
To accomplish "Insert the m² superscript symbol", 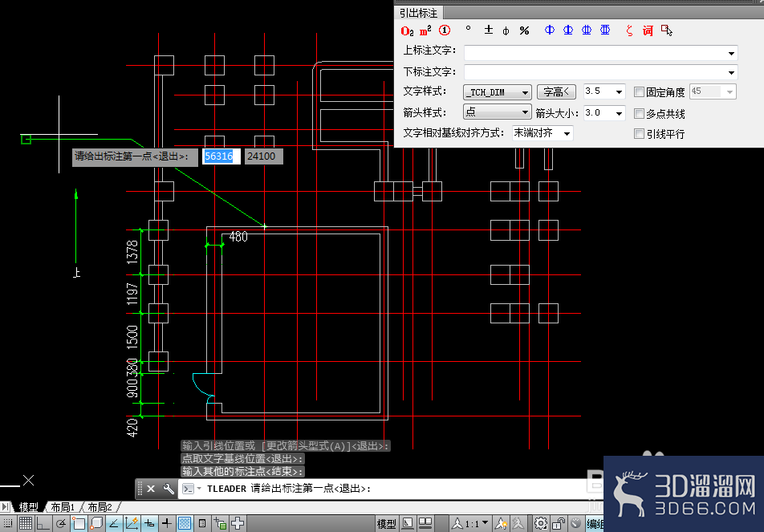I will tap(425, 30).
